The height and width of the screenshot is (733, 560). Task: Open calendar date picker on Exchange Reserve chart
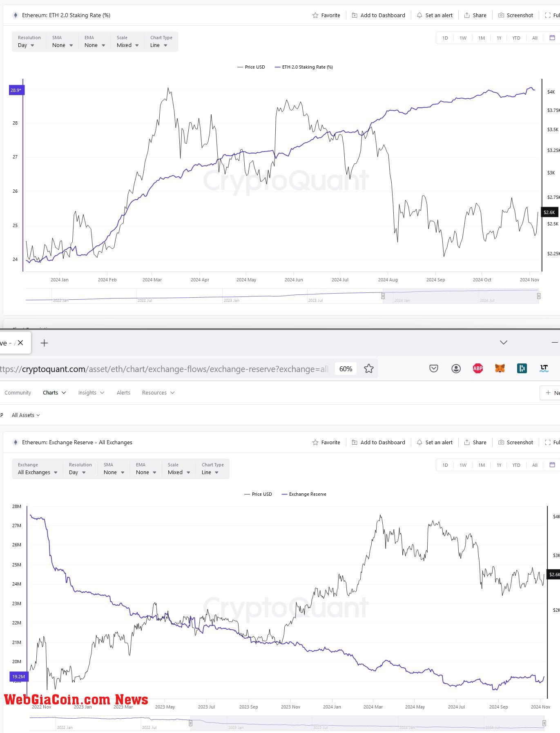(552, 465)
